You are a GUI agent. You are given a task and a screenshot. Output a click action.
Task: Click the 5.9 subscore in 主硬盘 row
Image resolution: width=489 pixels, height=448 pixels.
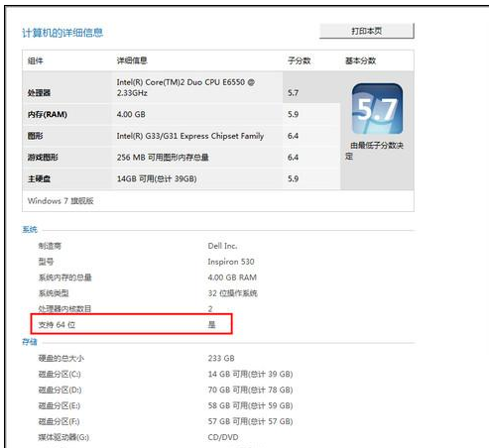click(293, 178)
